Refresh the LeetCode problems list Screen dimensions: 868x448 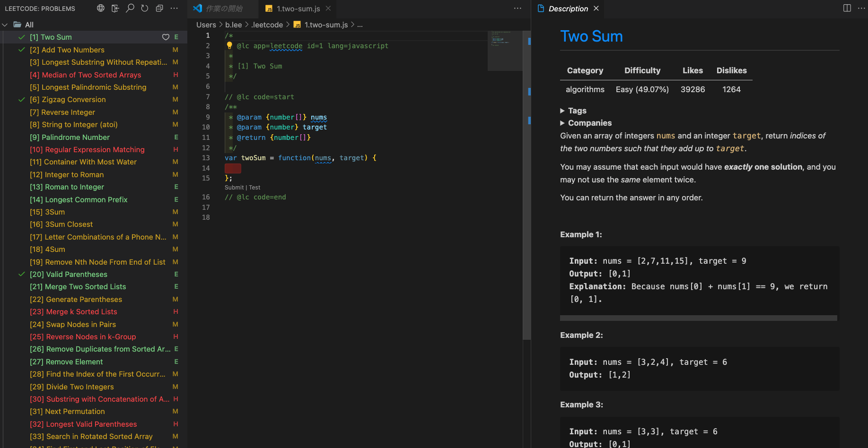pyautogui.click(x=145, y=8)
